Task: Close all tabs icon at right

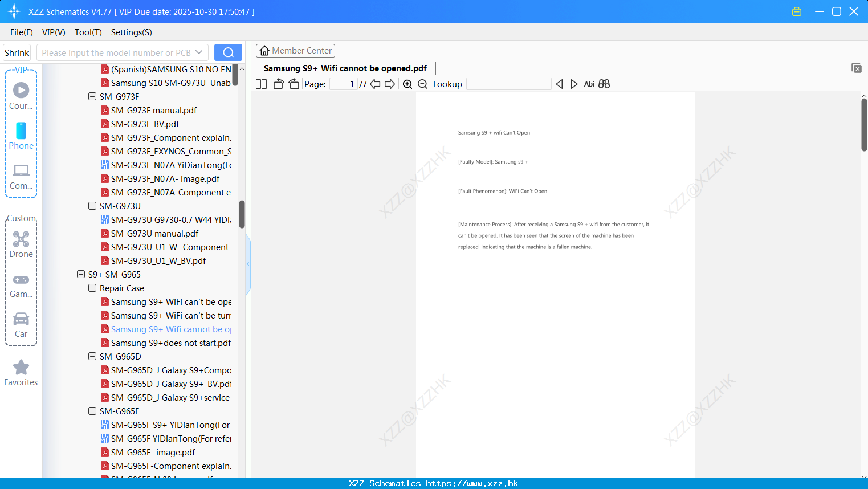Action: click(x=857, y=68)
